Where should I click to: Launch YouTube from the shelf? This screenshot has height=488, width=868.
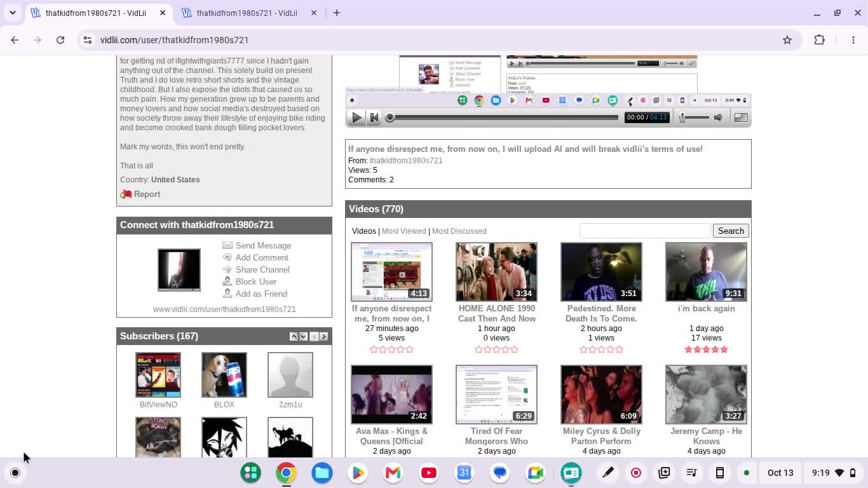[429, 473]
